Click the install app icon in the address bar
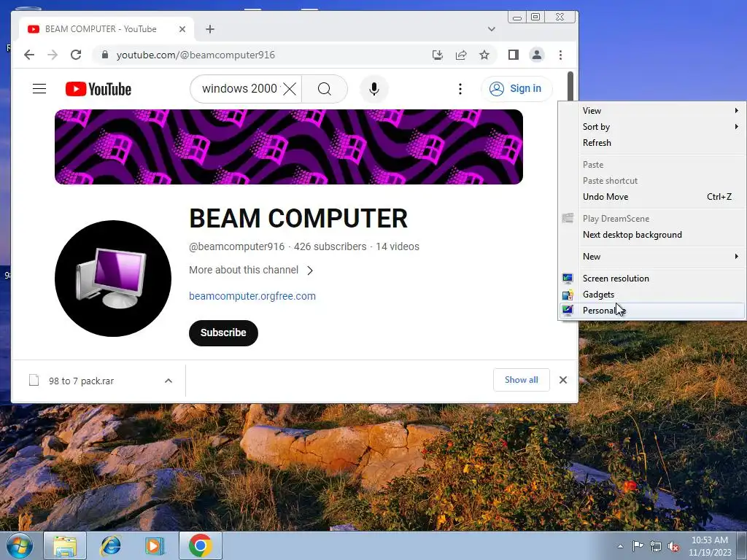747x560 pixels. [438, 55]
